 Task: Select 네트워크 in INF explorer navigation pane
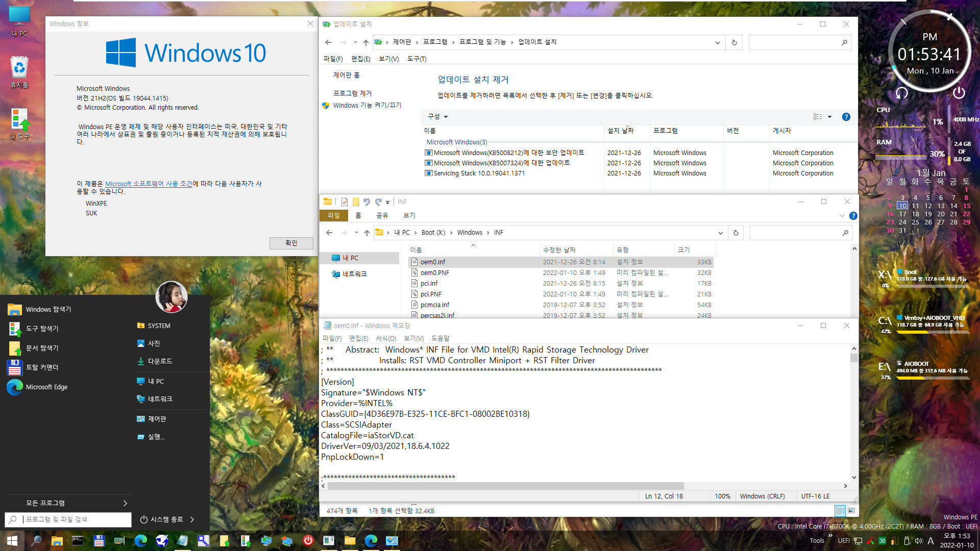(354, 274)
